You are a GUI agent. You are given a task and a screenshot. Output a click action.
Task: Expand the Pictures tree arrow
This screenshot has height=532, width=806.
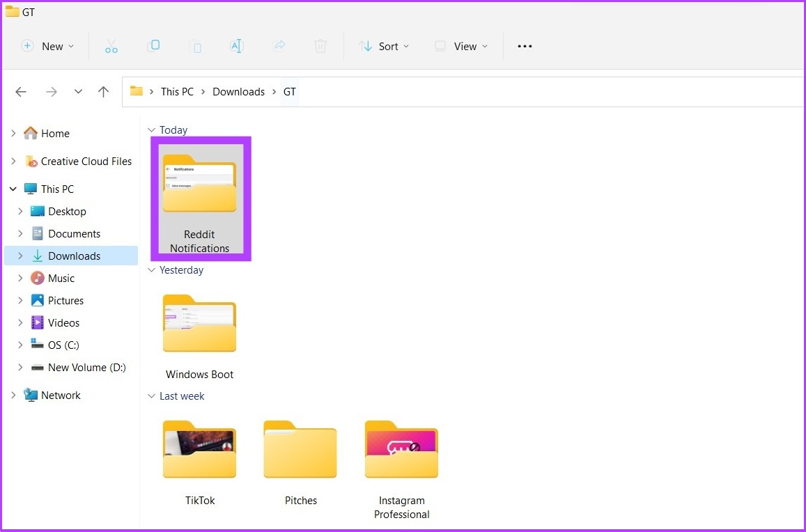pos(20,300)
